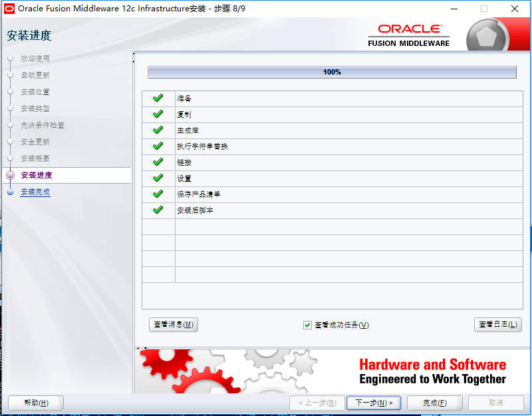Screen dimensions: 532x416
Task: Click the grey pentagon badge in header
Action: (487, 36)
